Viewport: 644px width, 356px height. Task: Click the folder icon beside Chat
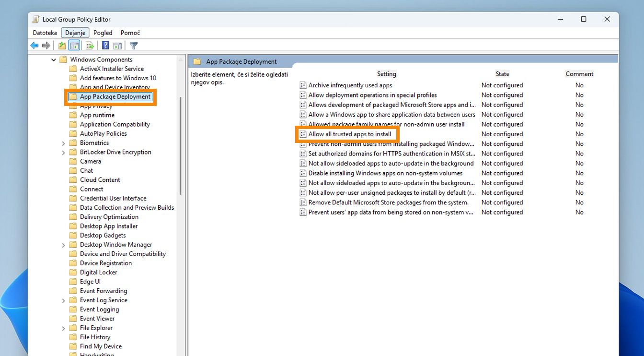pos(73,170)
